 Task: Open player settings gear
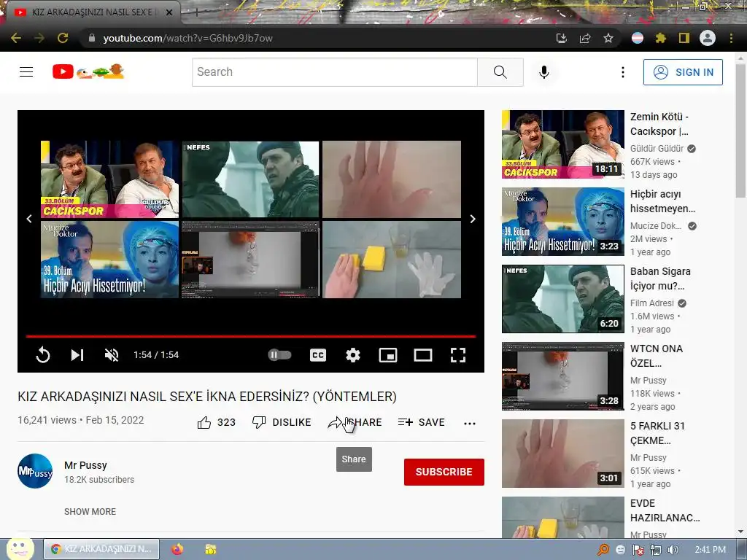click(353, 355)
